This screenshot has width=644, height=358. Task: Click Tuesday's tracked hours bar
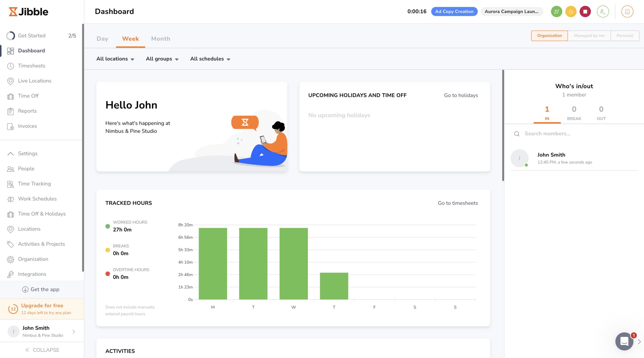click(x=253, y=264)
